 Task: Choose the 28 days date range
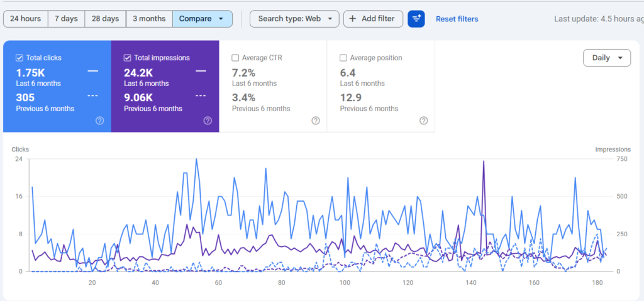click(105, 19)
